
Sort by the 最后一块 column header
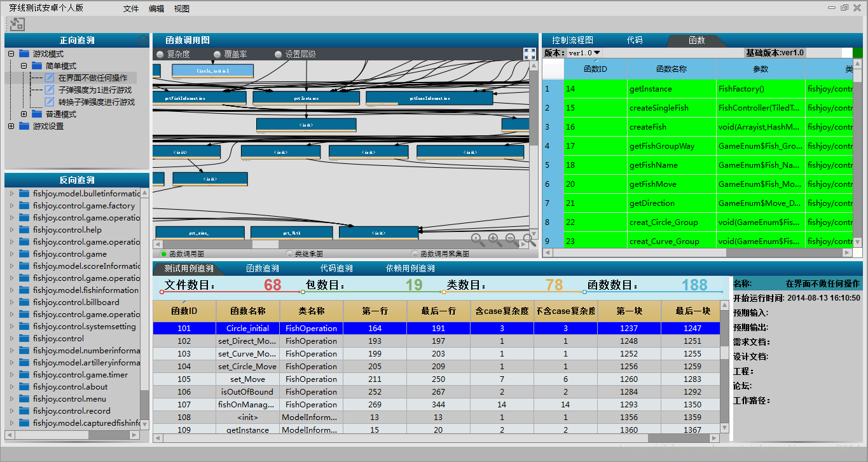pyautogui.click(x=691, y=311)
